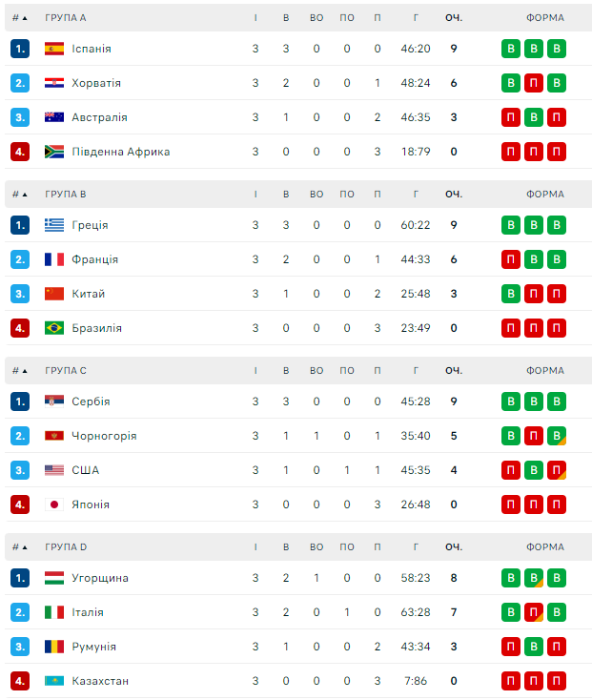
Task: Sort Group A by ОЧ. points column
Action: 453,18
